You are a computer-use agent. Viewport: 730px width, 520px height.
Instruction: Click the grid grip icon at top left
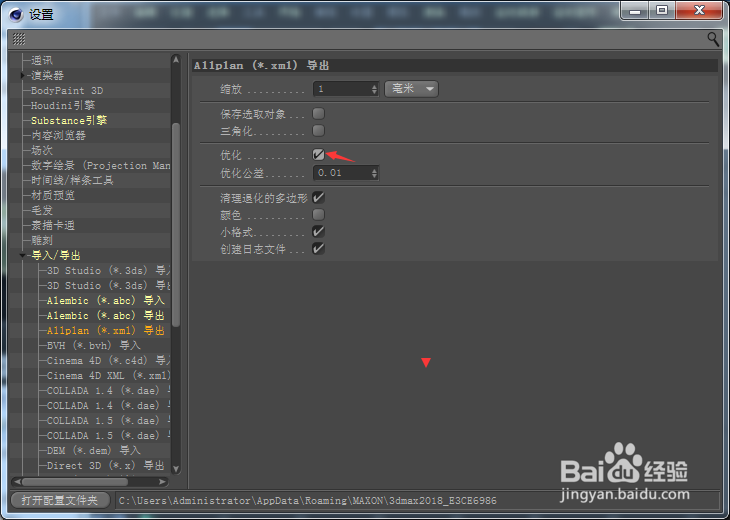coord(19,39)
